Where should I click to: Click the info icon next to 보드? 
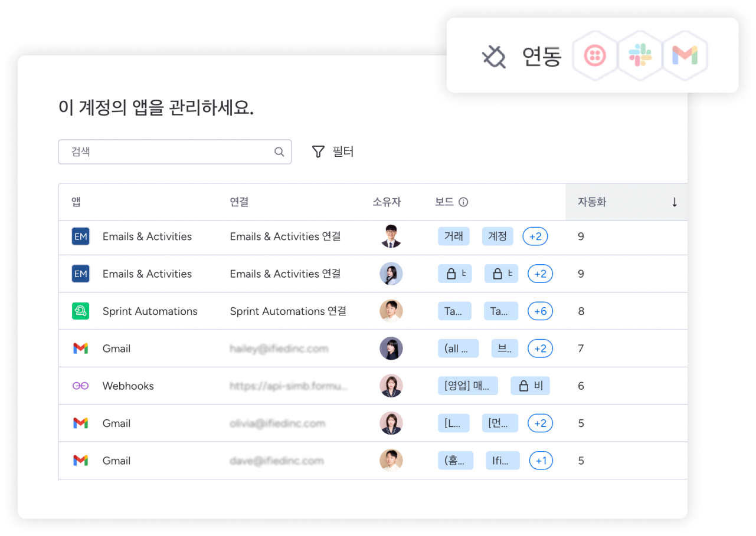[x=463, y=202]
